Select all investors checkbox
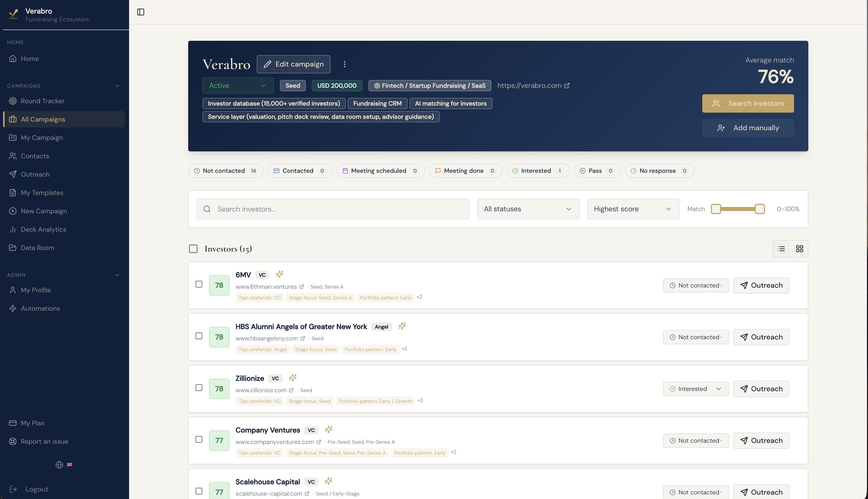Image resolution: width=868 pixels, height=499 pixels. point(193,249)
